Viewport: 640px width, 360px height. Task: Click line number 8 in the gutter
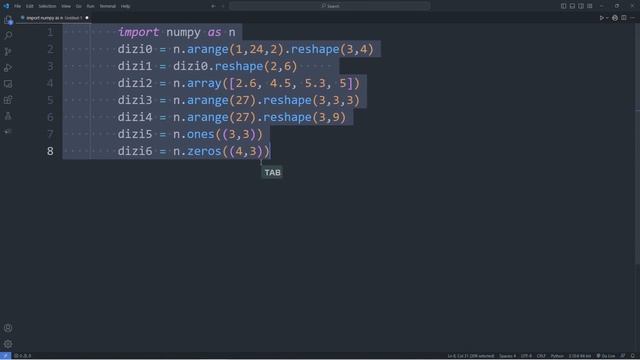pos(50,151)
